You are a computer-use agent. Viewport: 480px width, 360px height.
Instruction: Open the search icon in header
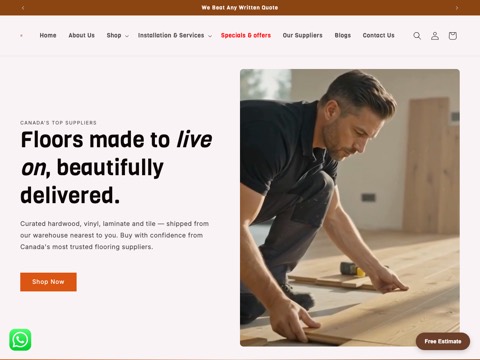point(417,36)
